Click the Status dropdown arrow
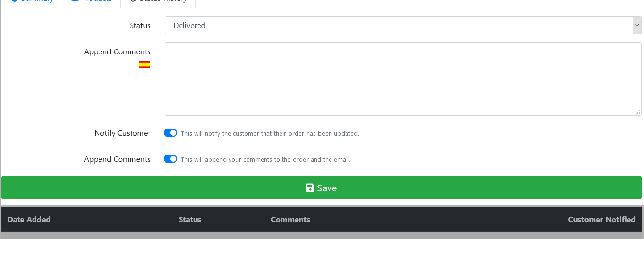Image resolution: width=644 pixels, height=256 pixels. (637, 25)
